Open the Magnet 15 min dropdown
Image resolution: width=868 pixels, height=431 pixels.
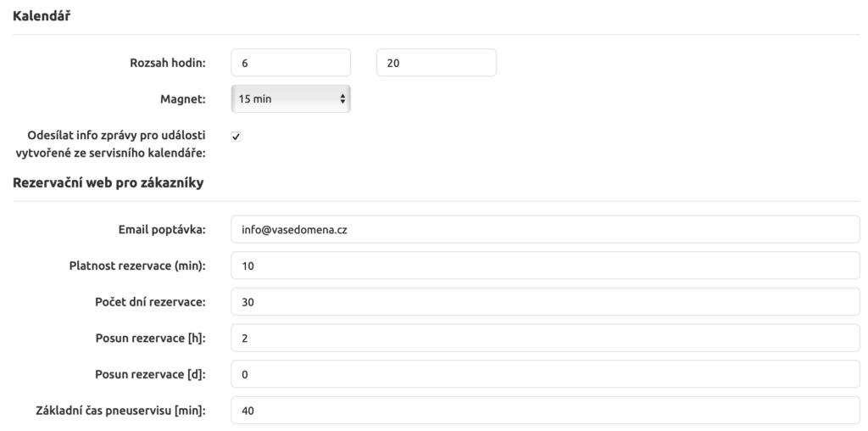coord(290,98)
